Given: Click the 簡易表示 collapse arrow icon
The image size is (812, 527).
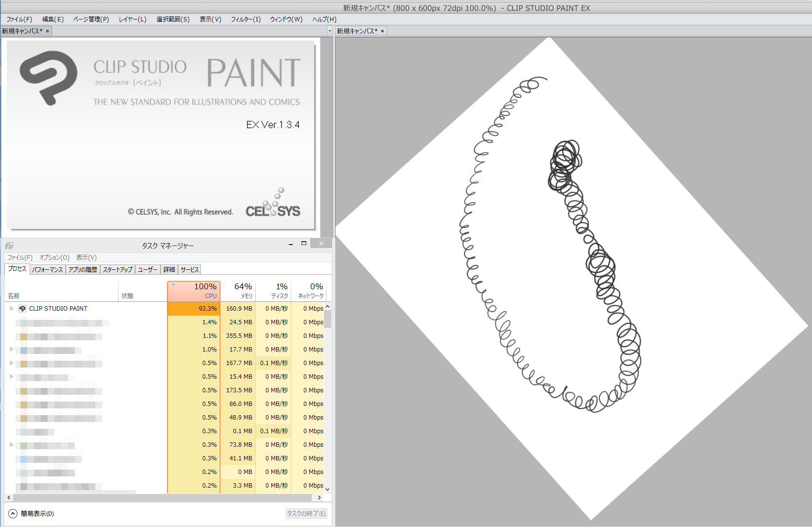Looking at the screenshot, I should (x=13, y=514).
